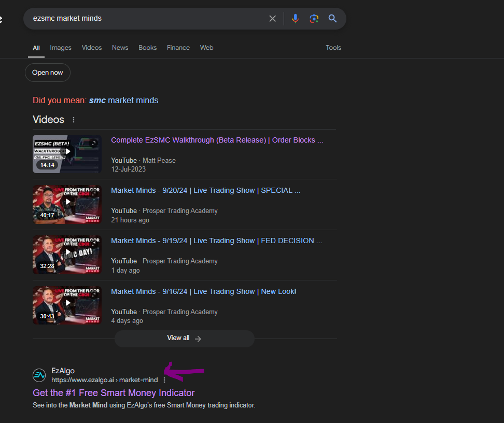Image resolution: width=504 pixels, height=423 pixels.
Task: Submit search with the magnifying glass icon
Action: tap(333, 19)
